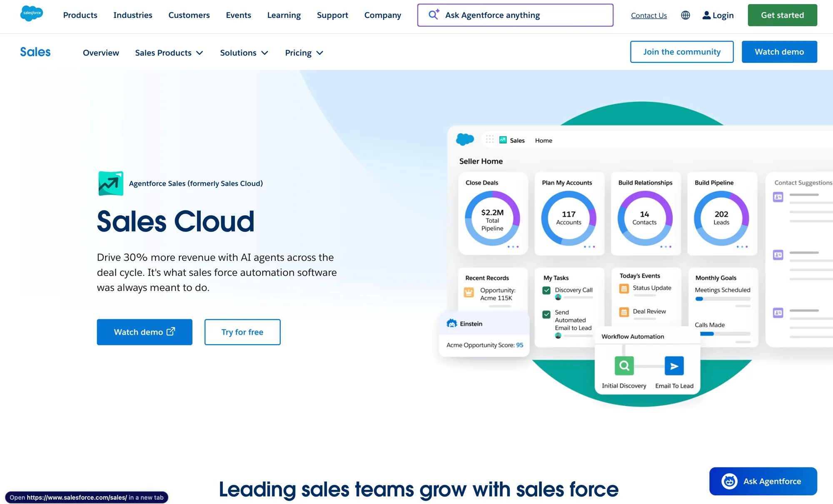Click the dashboard Salesforce cloud icon
Image resolution: width=833 pixels, height=504 pixels.
pyautogui.click(x=465, y=139)
